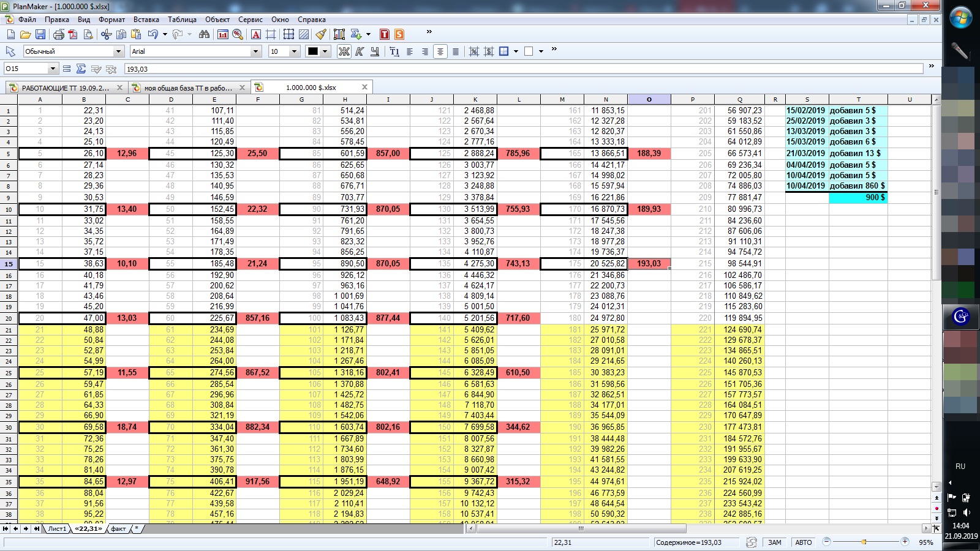
Task: Click the Save document icon
Action: click(x=40, y=34)
